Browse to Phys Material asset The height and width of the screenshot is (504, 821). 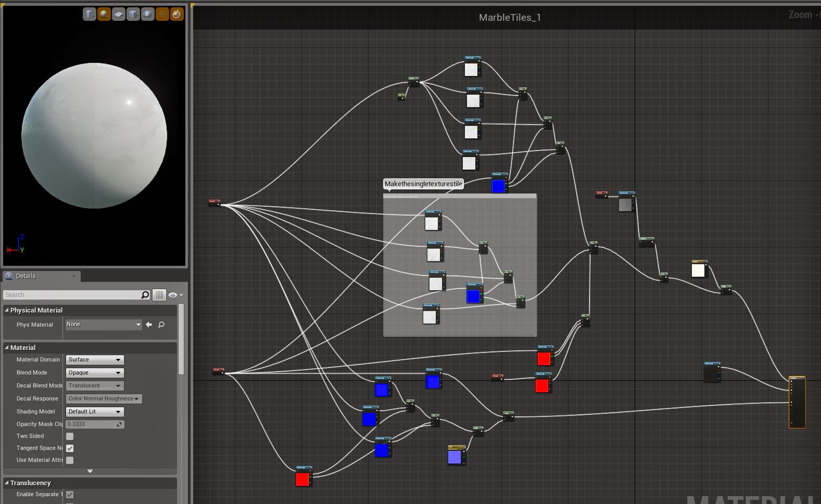coord(161,325)
